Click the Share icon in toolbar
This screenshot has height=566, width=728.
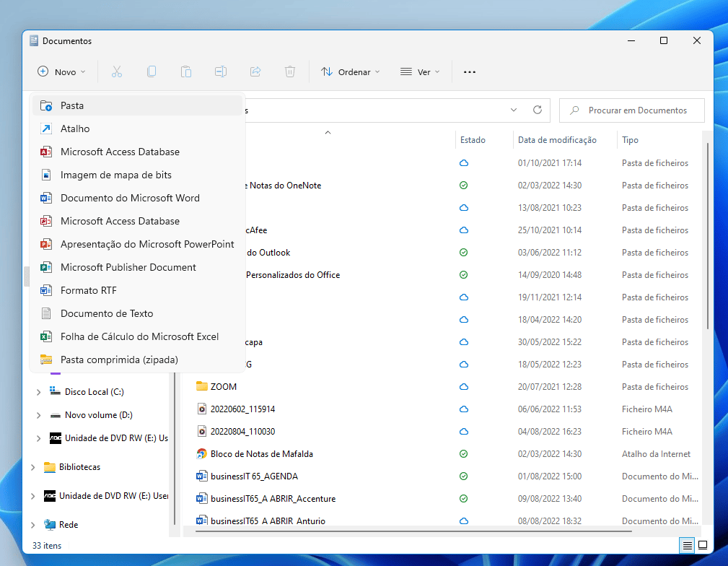pos(255,71)
